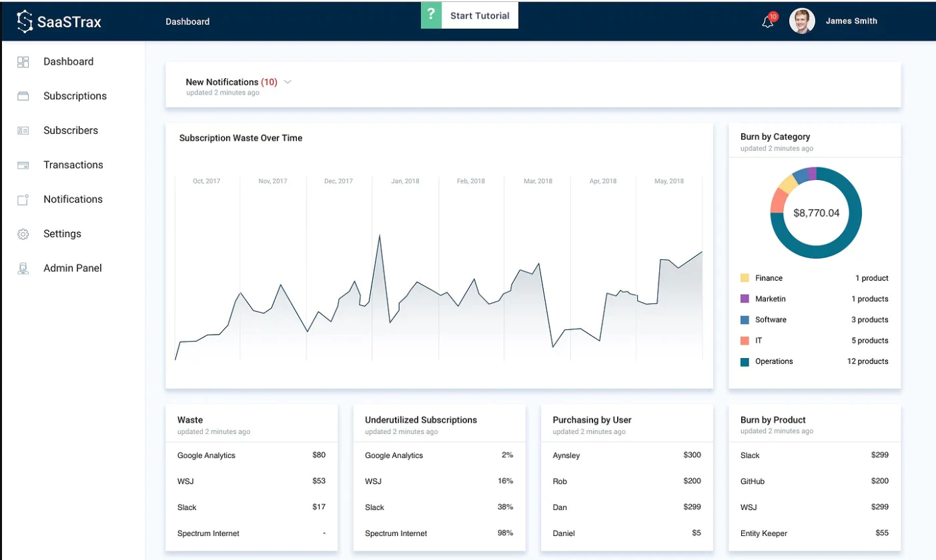Click the yellow Finance color swatch
Image resolution: width=936 pixels, height=560 pixels.
pyautogui.click(x=744, y=277)
